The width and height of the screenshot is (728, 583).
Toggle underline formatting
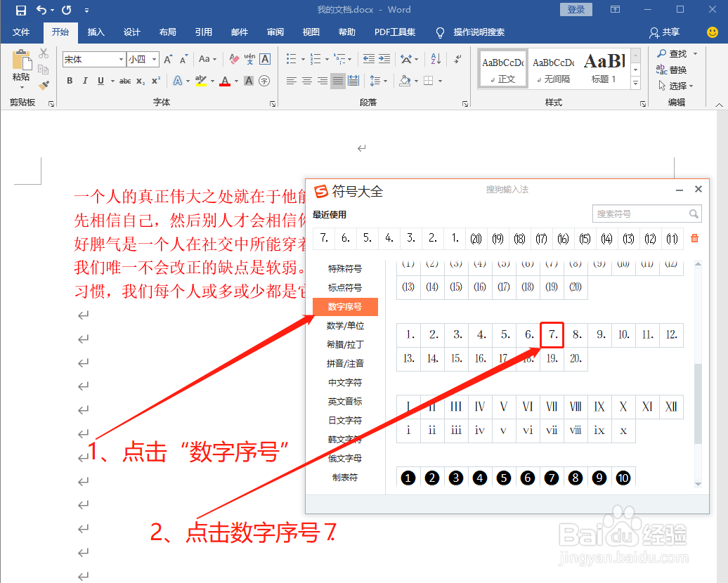tap(100, 81)
